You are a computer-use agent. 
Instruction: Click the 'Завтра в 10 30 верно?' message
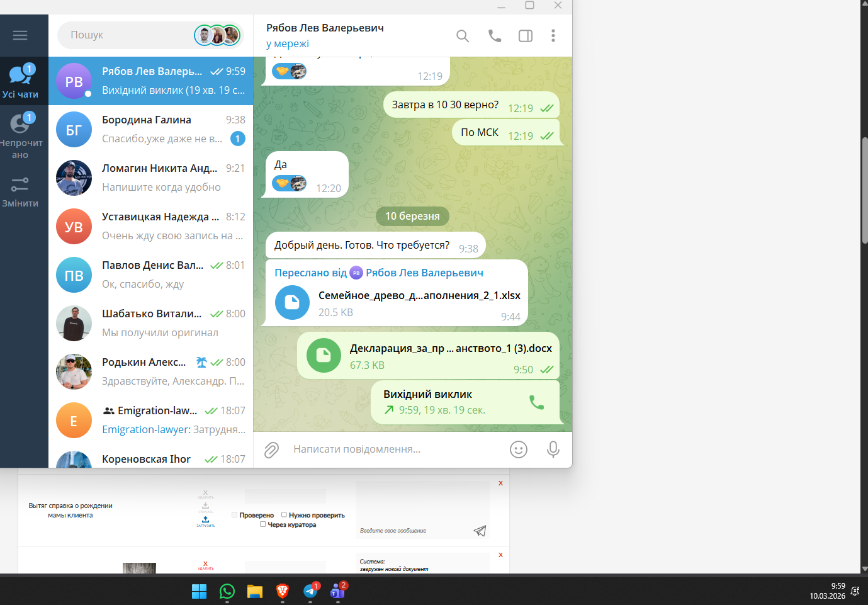pyautogui.click(x=471, y=105)
